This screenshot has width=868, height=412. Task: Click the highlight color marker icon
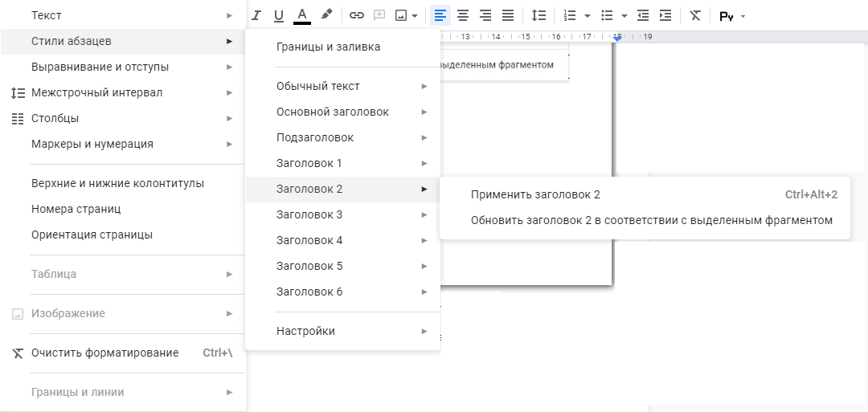pos(326,15)
